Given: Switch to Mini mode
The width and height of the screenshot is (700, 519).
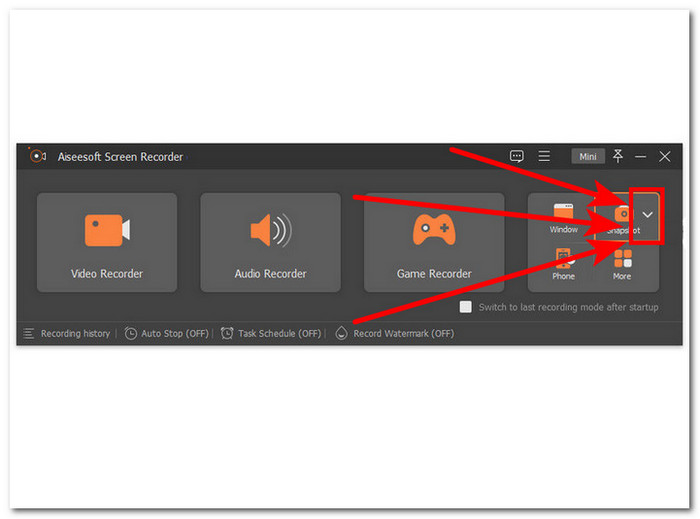Looking at the screenshot, I should tap(588, 157).
